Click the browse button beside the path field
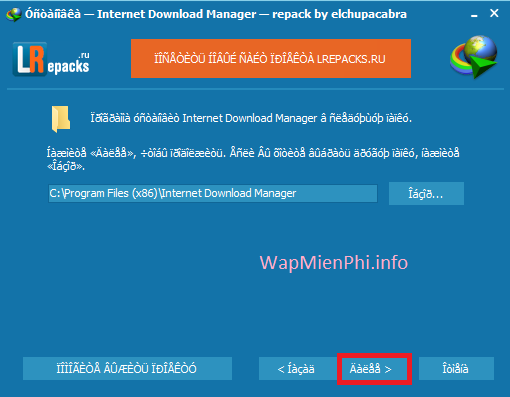Viewport: 510px width, 397px height. (426, 193)
